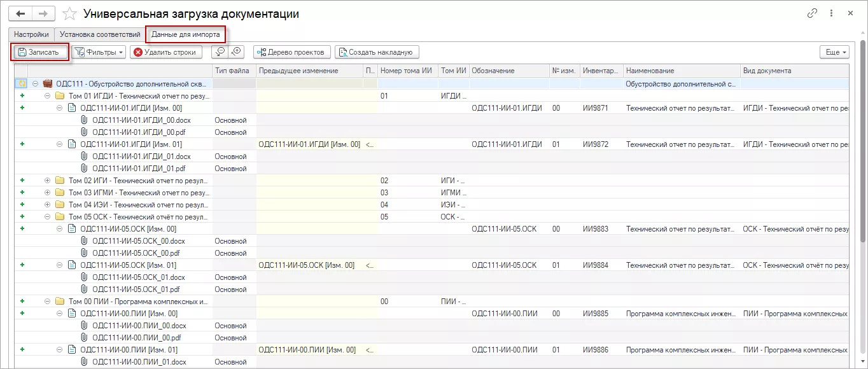868x369 pixels.
Task: Click the green plus on the Том 05 ОСК row
Action: tap(21, 216)
